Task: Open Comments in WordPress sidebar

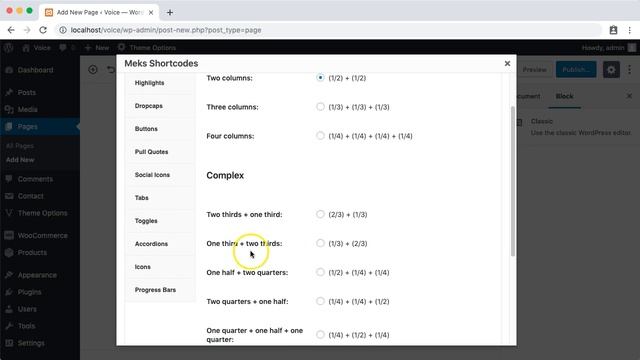Action: pyautogui.click(x=40, y=179)
